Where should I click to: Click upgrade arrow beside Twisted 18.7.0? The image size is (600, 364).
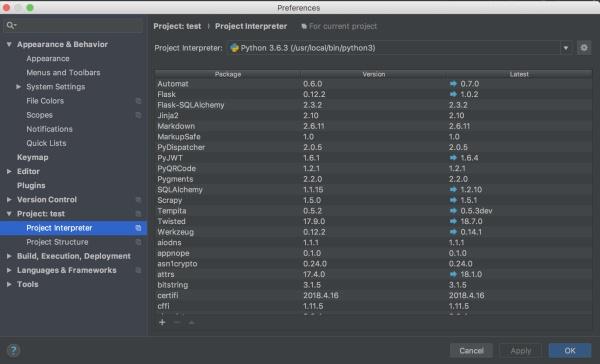[x=453, y=221]
